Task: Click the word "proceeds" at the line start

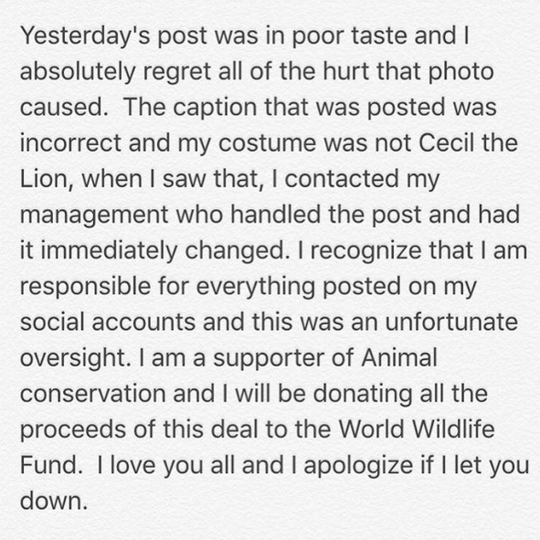Action: 73,430
